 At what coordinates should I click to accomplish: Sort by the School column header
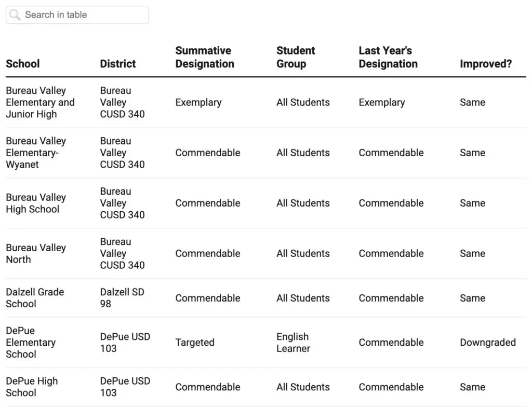tap(23, 64)
